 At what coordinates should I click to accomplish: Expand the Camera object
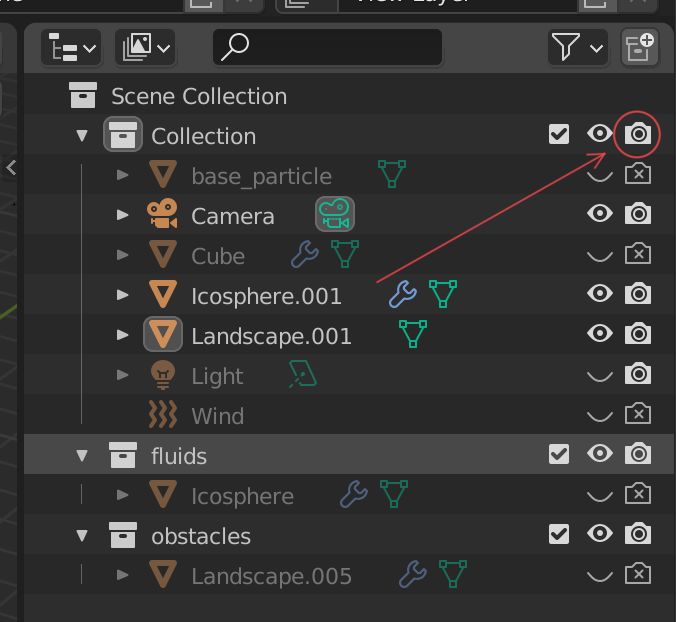(122, 215)
